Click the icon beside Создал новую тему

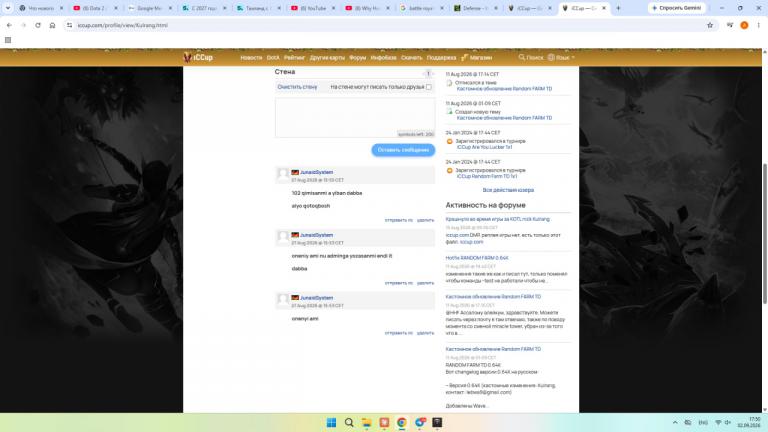[x=449, y=112]
